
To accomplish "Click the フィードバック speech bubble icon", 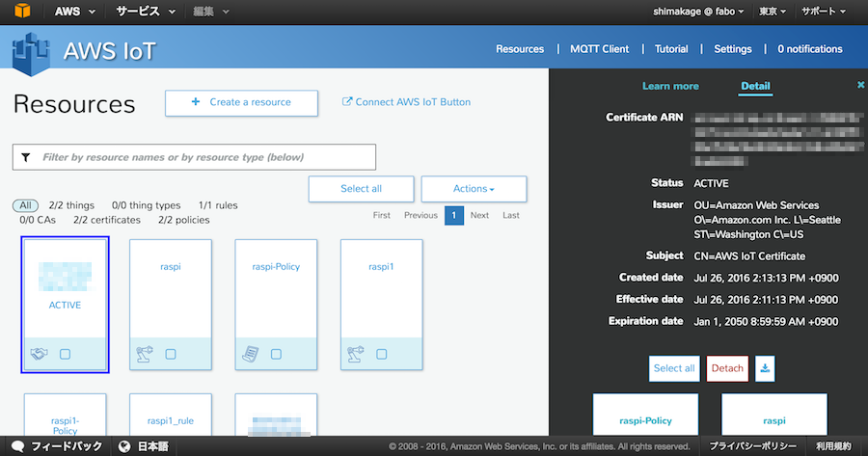I will coord(19,446).
